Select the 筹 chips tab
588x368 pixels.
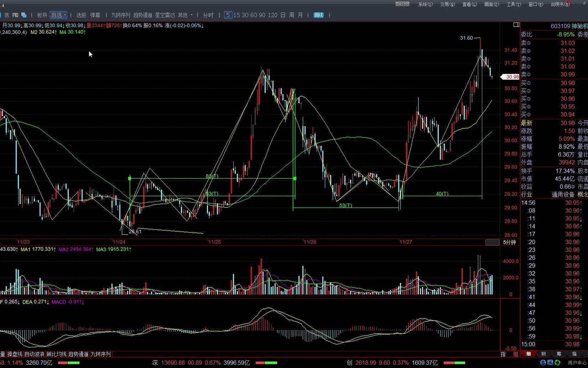[559, 354]
